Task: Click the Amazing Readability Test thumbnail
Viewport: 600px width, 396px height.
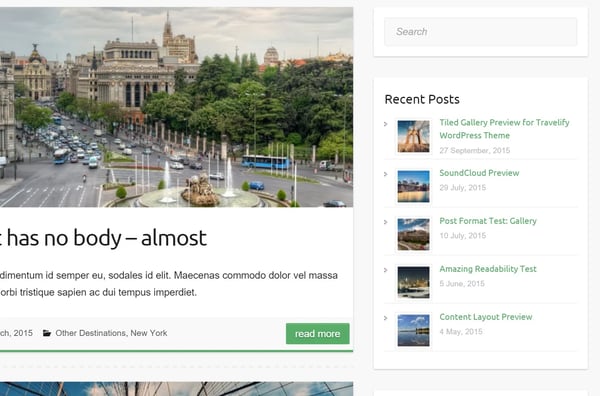Action: tap(413, 282)
